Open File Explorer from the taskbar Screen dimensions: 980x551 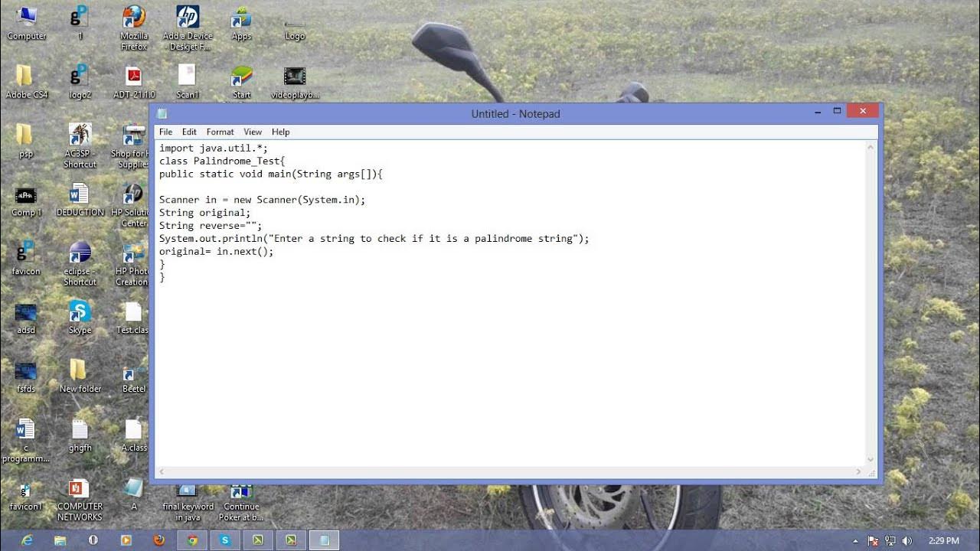60,540
